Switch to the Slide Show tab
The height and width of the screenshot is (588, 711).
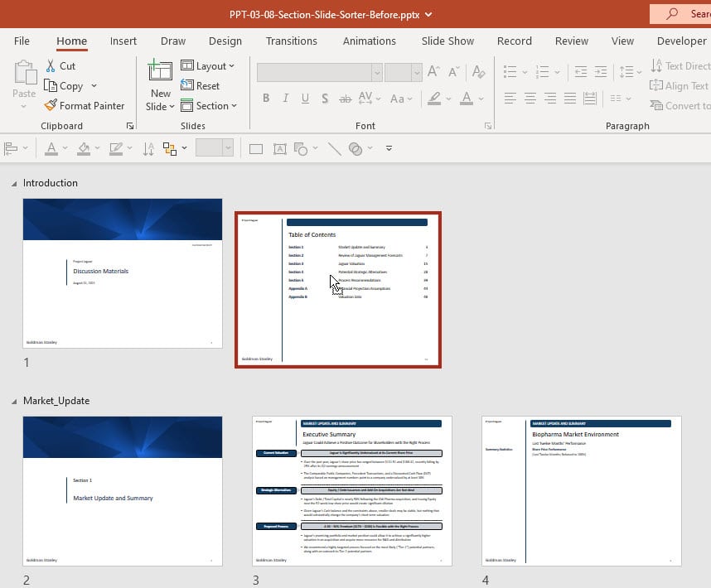[447, 41]
